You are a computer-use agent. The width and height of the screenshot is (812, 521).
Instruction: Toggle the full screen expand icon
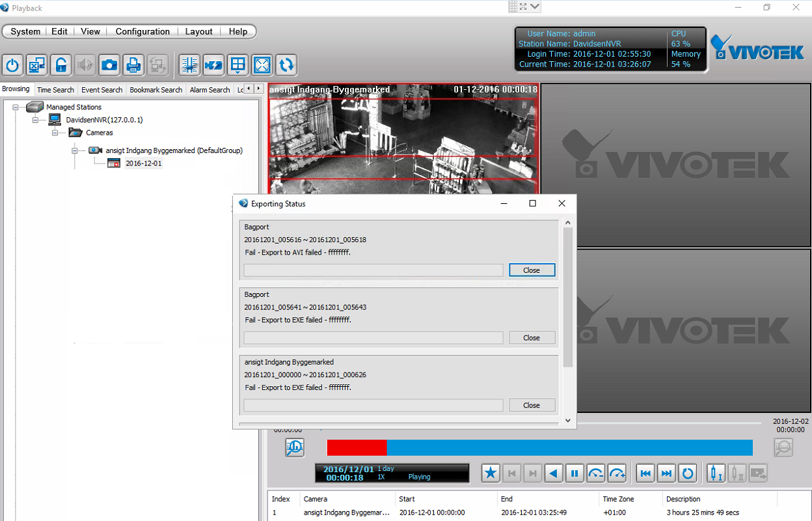click(262, 64)
